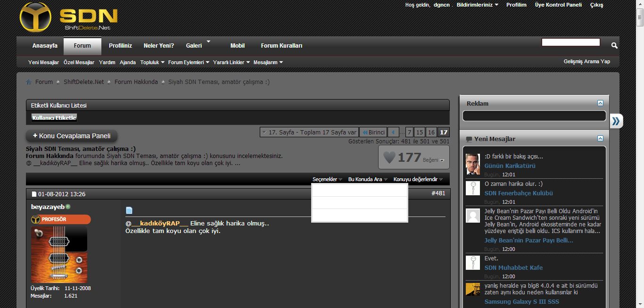Click the Profesör rank badge

61,219
